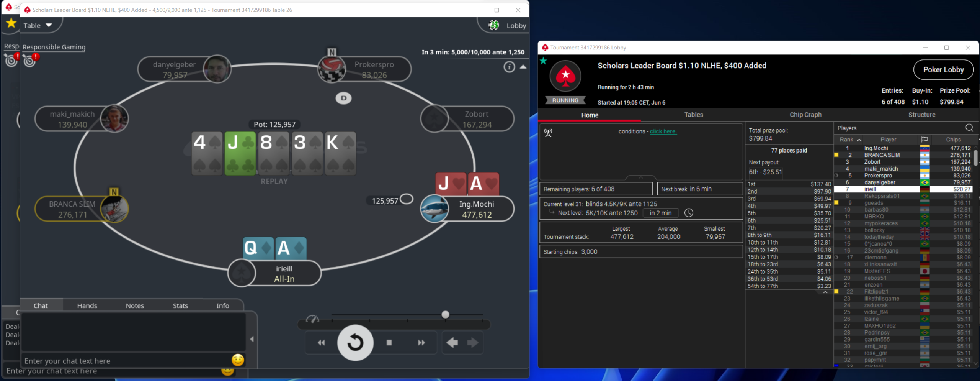Click BRANCA SLIM's avatar picture

tap(114, 209)
